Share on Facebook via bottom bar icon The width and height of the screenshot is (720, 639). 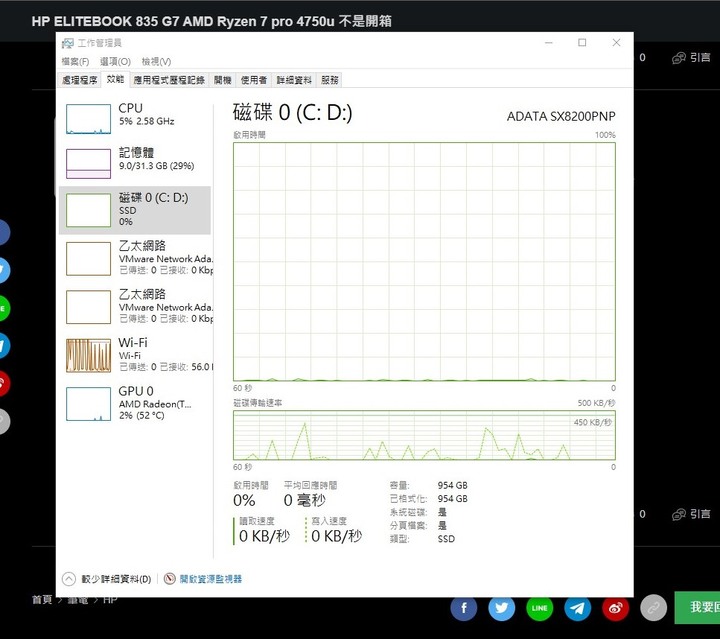[x=464, y=608]
